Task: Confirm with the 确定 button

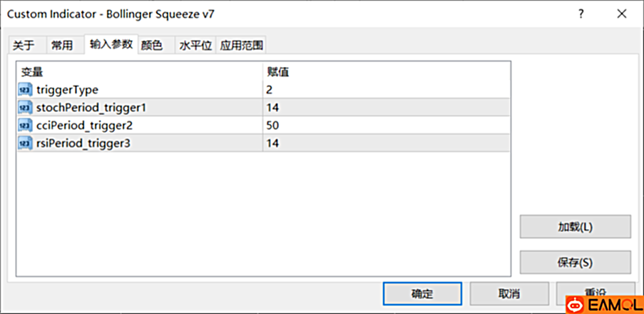Action: [x=421, y=293]
